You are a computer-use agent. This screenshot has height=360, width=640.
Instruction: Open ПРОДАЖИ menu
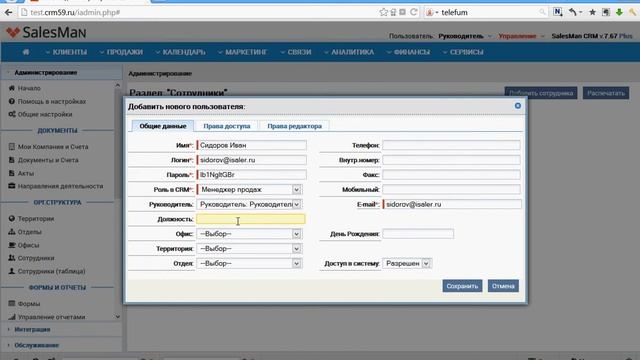[121, 52]
